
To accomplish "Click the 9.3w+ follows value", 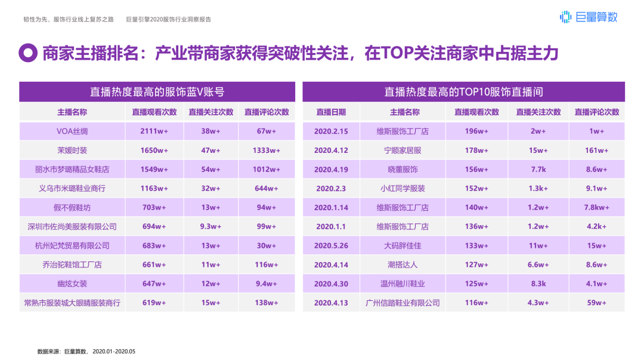I will [210, 226].
